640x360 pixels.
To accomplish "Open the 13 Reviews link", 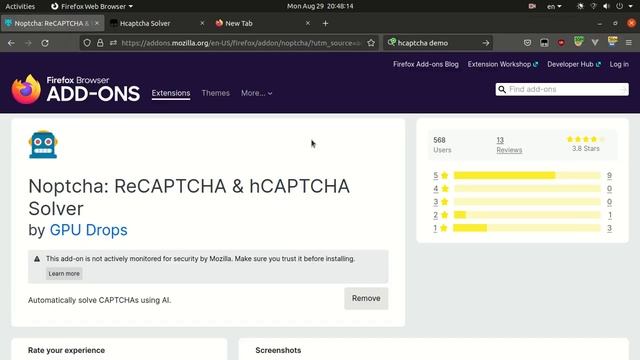I will pyautogui.click(x=509, y=145).
